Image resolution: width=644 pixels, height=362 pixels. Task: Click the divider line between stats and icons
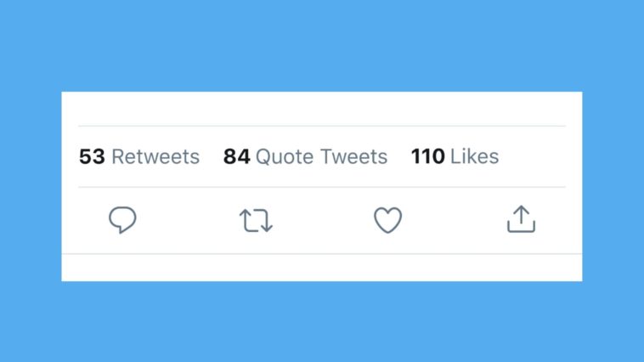(x=323, y=187)
